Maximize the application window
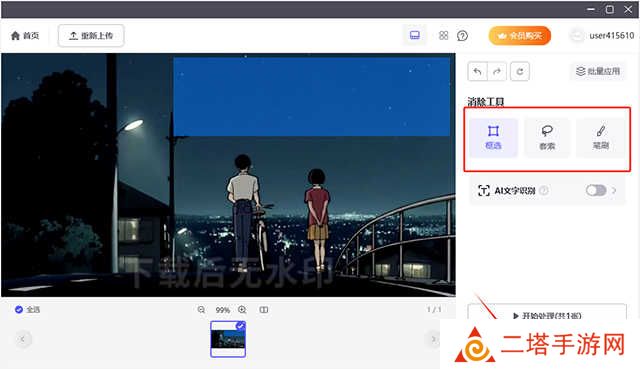Screen dimensions: 640x369 [x=609, y=9]
